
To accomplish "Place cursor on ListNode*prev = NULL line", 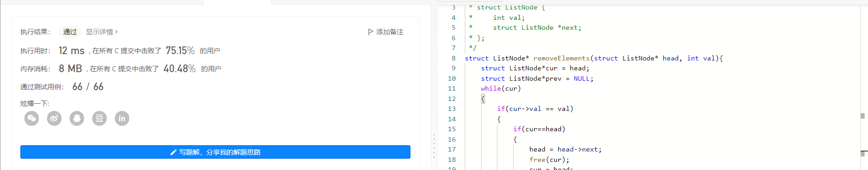I will 537,78.
